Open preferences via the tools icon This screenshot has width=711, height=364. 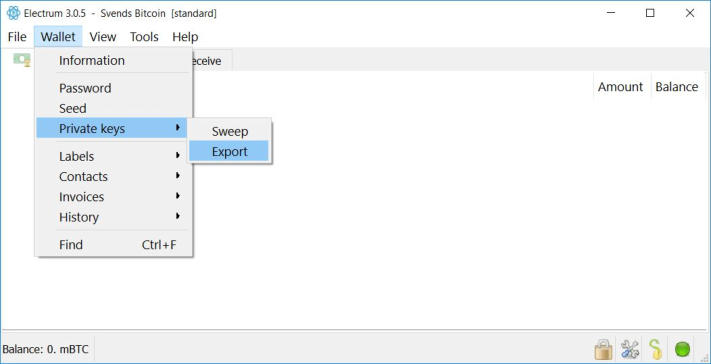tap(629, 349)
